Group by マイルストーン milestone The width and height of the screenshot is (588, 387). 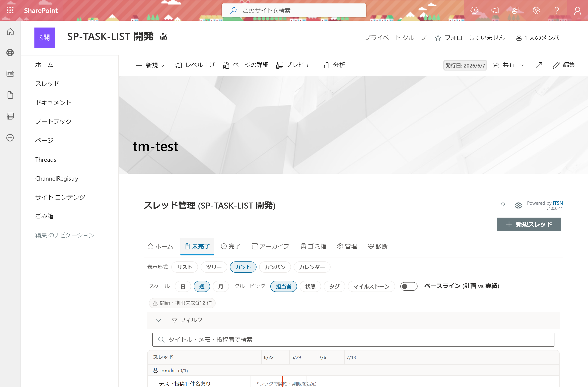coord(371,286)
